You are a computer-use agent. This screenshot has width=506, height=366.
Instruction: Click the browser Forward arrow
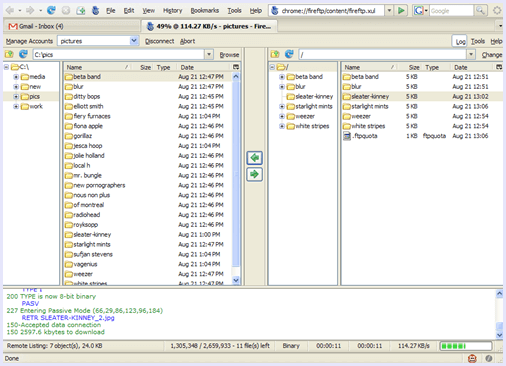[30, 11]
